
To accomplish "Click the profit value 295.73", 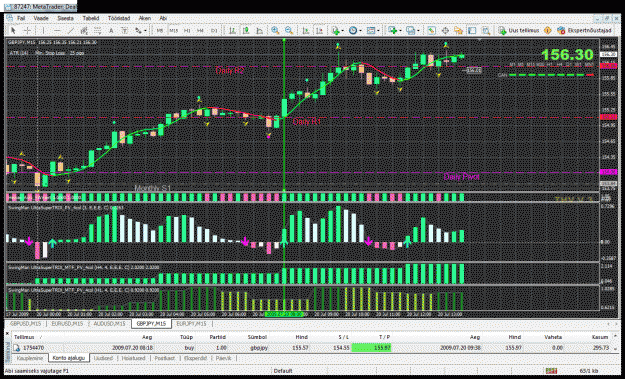I will 600,348.
